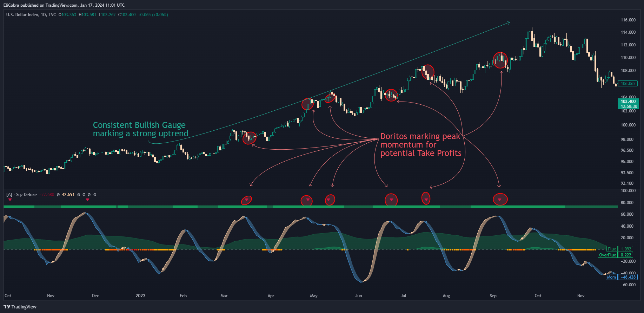The width and height of the screenshot is (644, 313).
Task: Click 80.000 on the Sqz Deluxe scale
Action: (x=627, y=203)
